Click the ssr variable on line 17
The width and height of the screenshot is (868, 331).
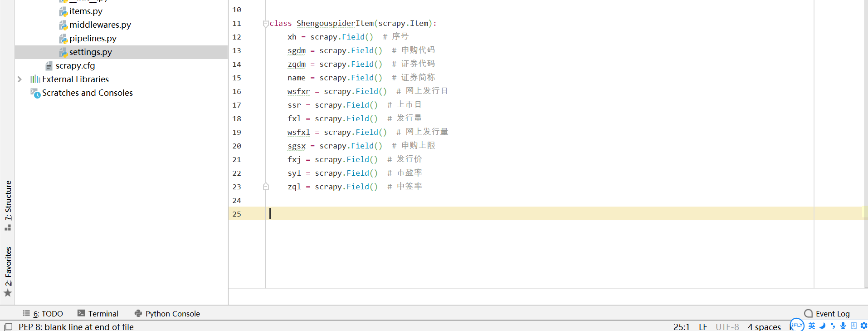click(x=294, y=105)
